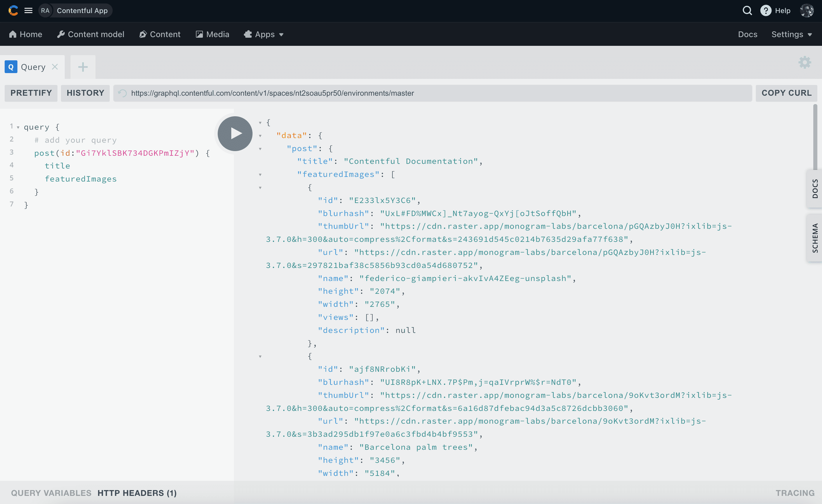Collapse the second featuredImages item object
Viewport: 822px width, 504px height.
[260, 357]
